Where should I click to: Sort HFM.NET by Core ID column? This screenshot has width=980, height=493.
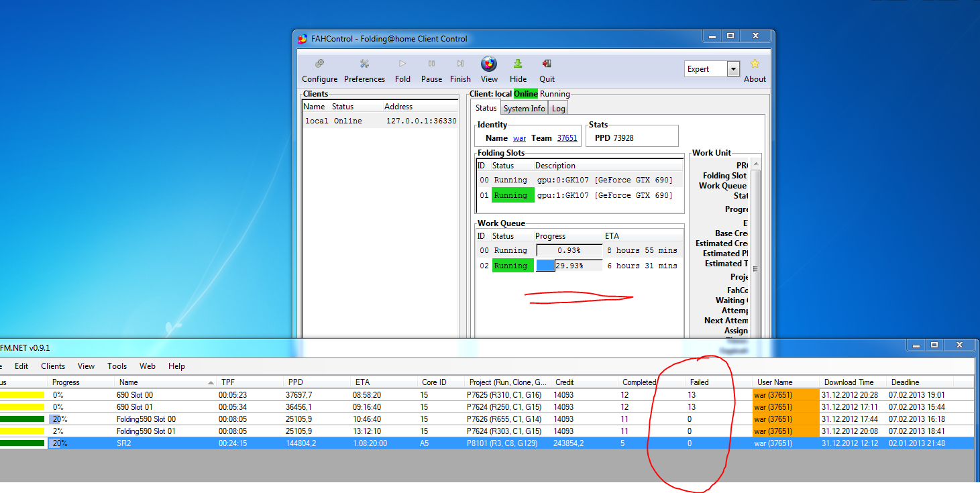coord(440,382)
